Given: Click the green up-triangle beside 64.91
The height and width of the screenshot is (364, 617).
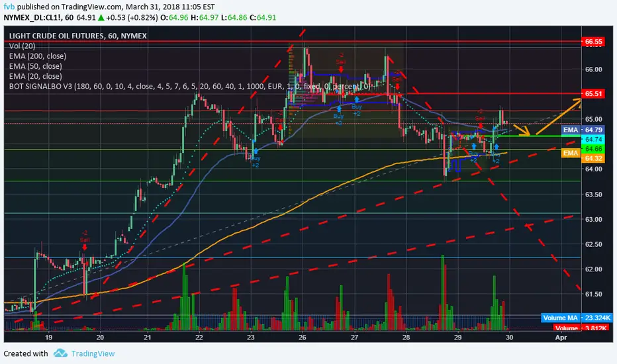Looking at the screenshot, I should point(101,17).
